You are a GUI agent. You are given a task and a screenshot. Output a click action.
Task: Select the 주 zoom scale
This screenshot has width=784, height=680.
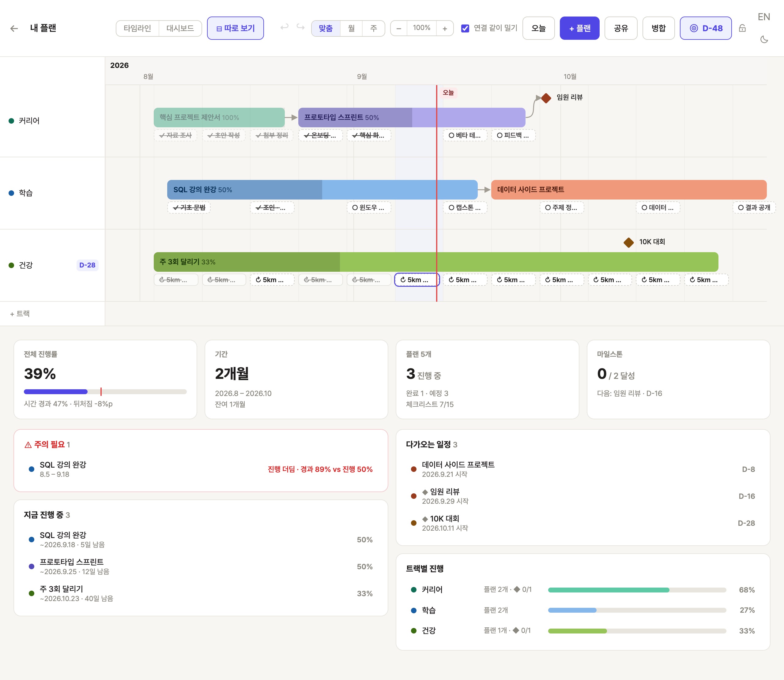(x=374, y=28)
